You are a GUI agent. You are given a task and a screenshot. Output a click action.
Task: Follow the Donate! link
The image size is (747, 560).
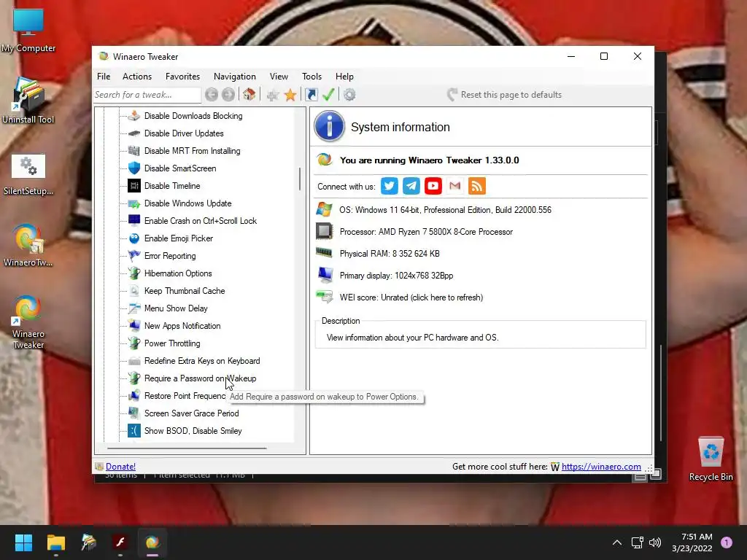(x=120, y=467)
